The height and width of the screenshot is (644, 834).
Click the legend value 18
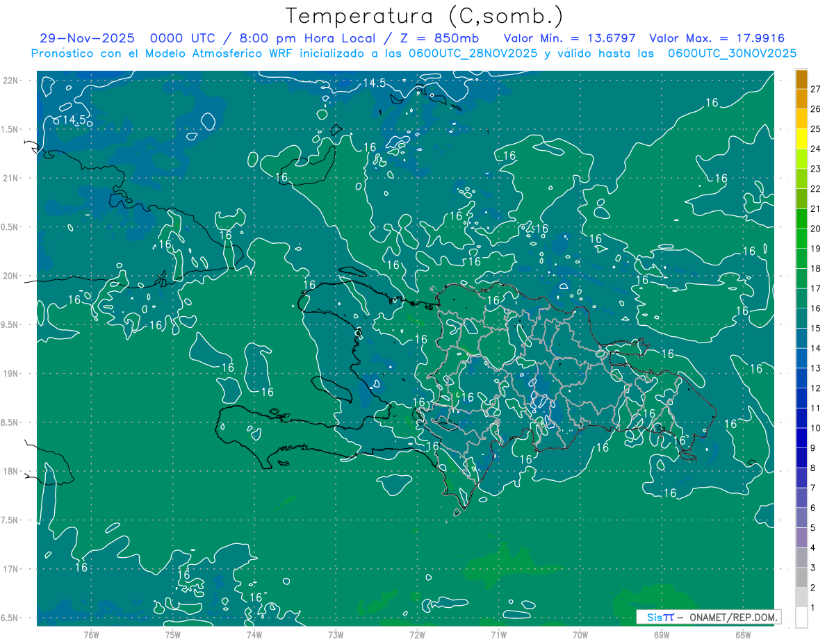tap(816, 269)
